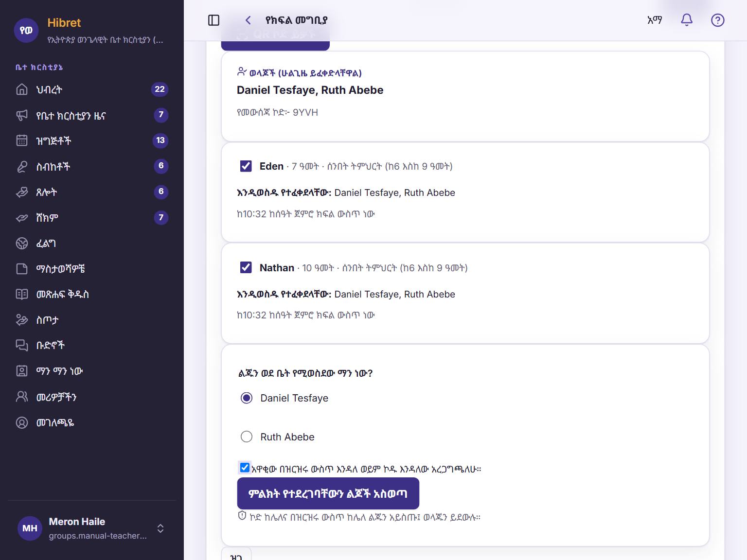
Task: Uncheck the Nathan checkbox
Action: click(246, 267)
